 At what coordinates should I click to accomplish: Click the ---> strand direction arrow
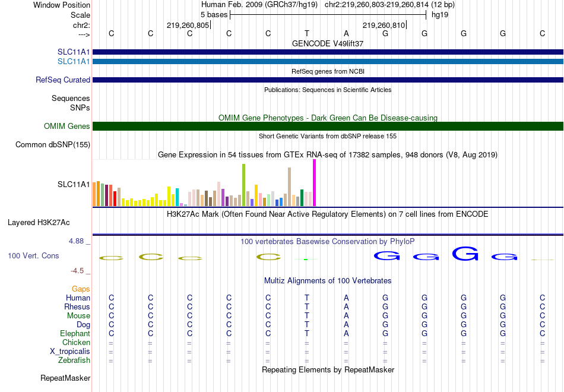click(84, 34)
